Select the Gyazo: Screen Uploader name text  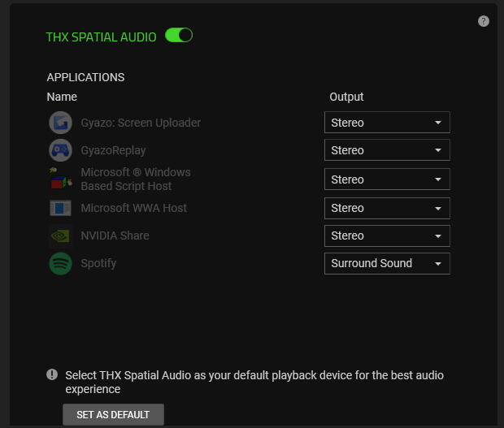click(x=141, y=123)
